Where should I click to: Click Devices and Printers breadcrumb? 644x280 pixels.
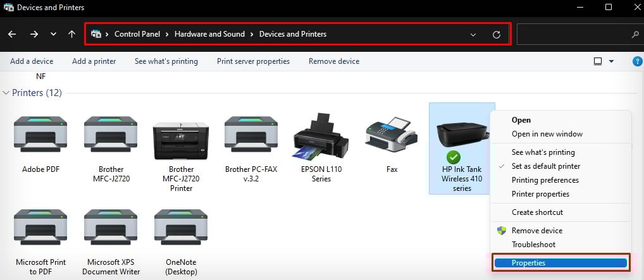pos(293,34)
